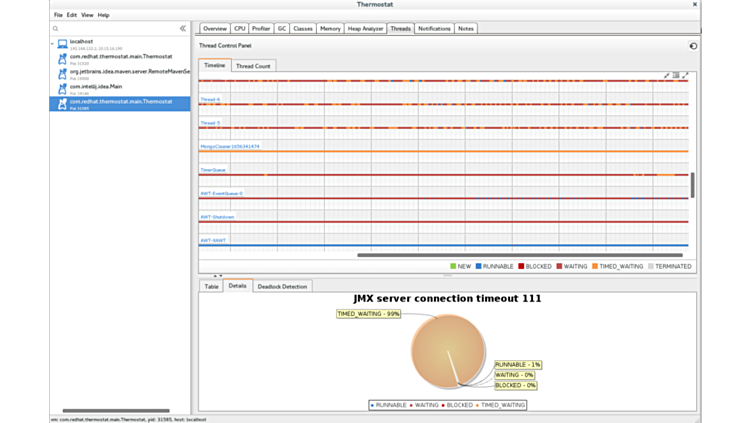Collapse the sidebar with double-chevron icon
The image size is (752, 423).
tap(182, 29)
